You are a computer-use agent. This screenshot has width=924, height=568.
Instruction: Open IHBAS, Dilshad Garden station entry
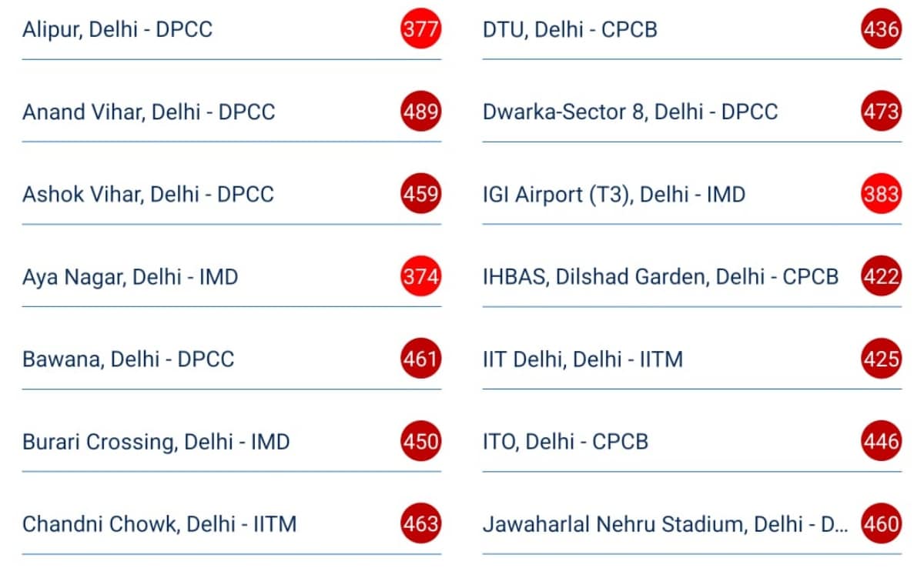pos(660,276)
